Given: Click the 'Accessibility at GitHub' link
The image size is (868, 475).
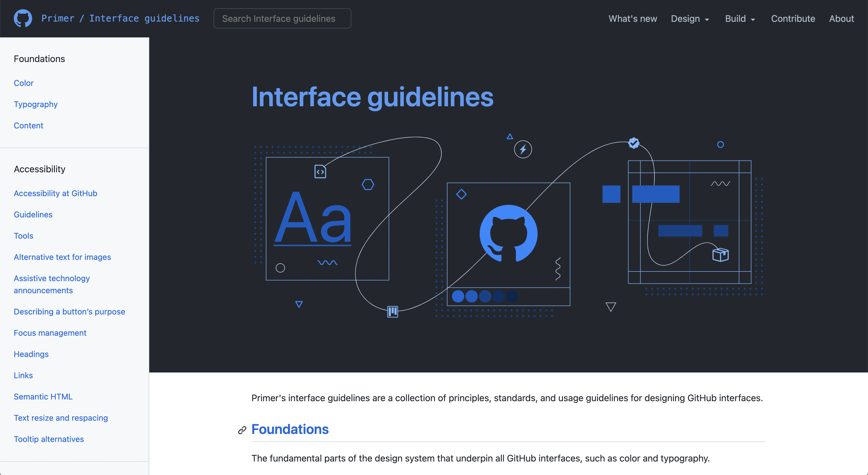Looking at the screenshot, I should tap(55, 193).
